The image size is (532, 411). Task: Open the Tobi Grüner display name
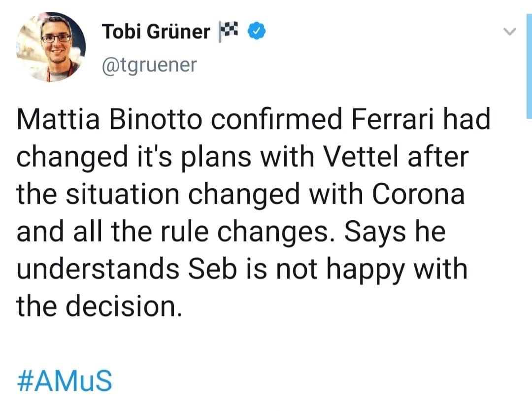[x=156, y=32]
